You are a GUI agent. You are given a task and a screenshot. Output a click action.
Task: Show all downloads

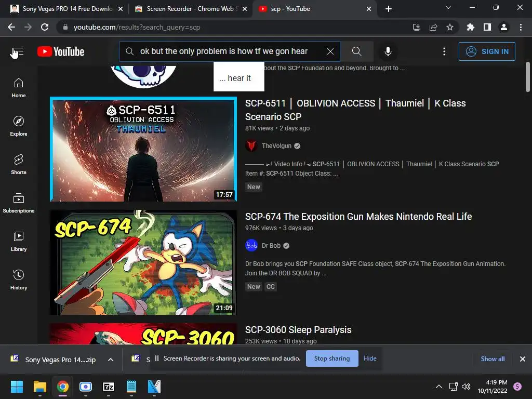493,359
